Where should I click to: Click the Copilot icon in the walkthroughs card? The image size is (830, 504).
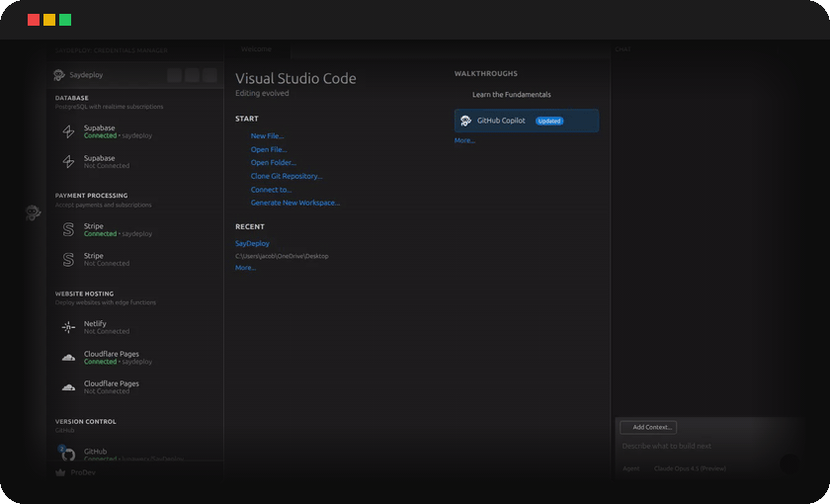(x=465, y=121)
